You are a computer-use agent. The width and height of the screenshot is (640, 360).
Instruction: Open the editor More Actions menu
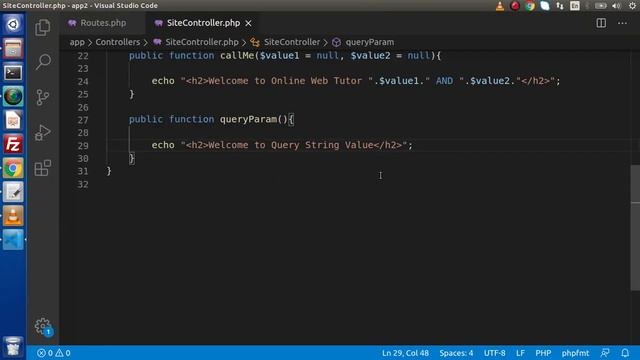pos(622,23)
